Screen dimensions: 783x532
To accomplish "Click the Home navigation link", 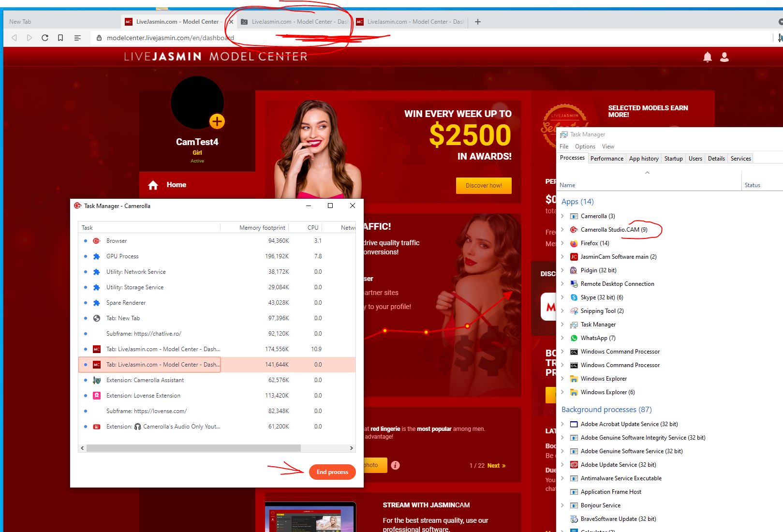I will click(177, 185).
